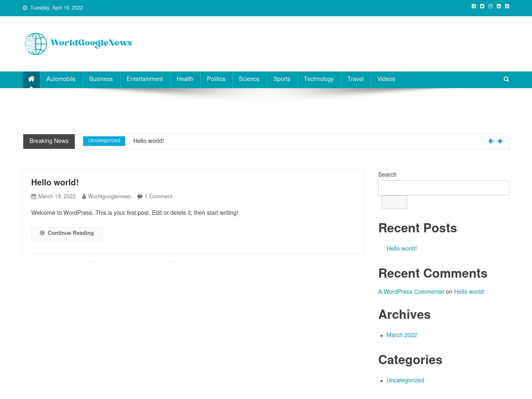Show previous breaking news with left arrow
532x399 pixels.
pyautogui.click(x=491, y=141)
